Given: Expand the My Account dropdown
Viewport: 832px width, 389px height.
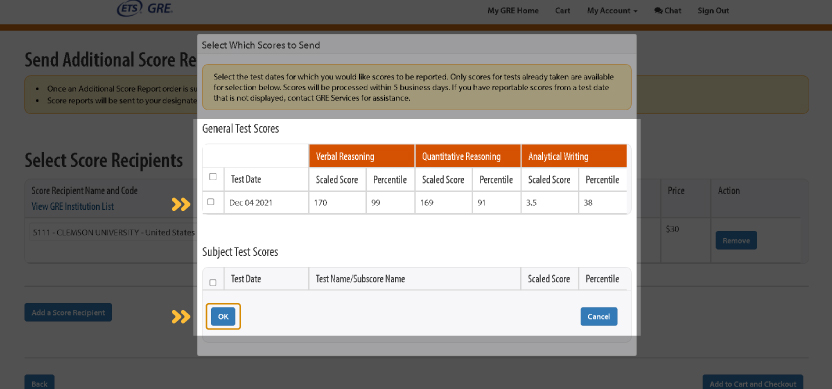Looking at the screenshot, I should (612, 11).
